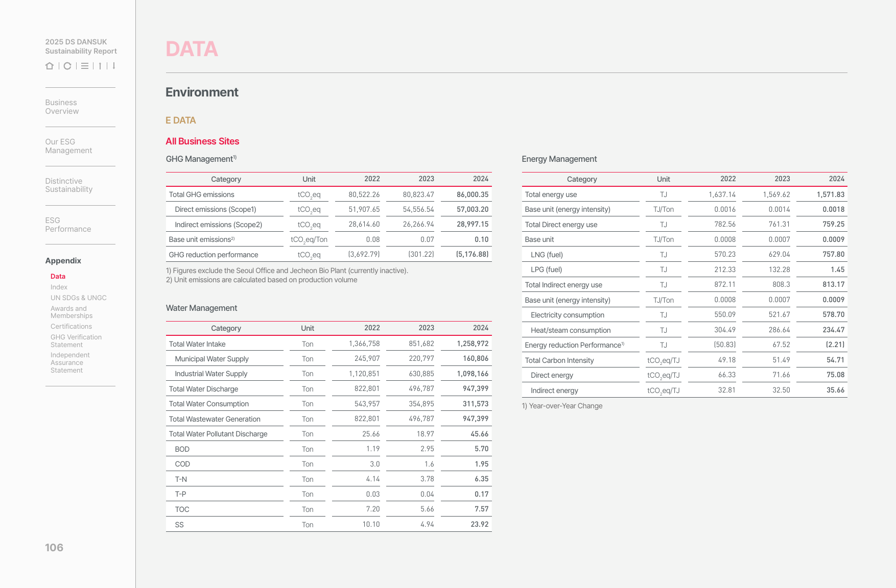Click 'Heat/steam consumption' row label
The width and height of the screenshot is (896, 588).
pos(571,330)
